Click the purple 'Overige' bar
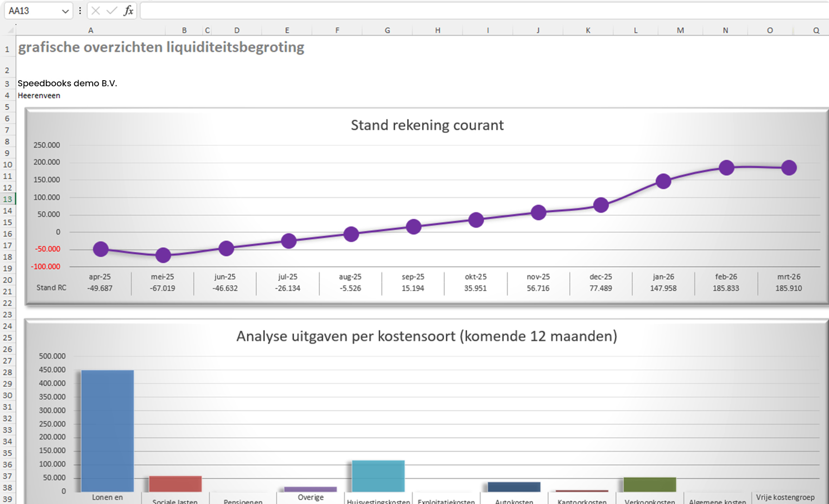 310,489
